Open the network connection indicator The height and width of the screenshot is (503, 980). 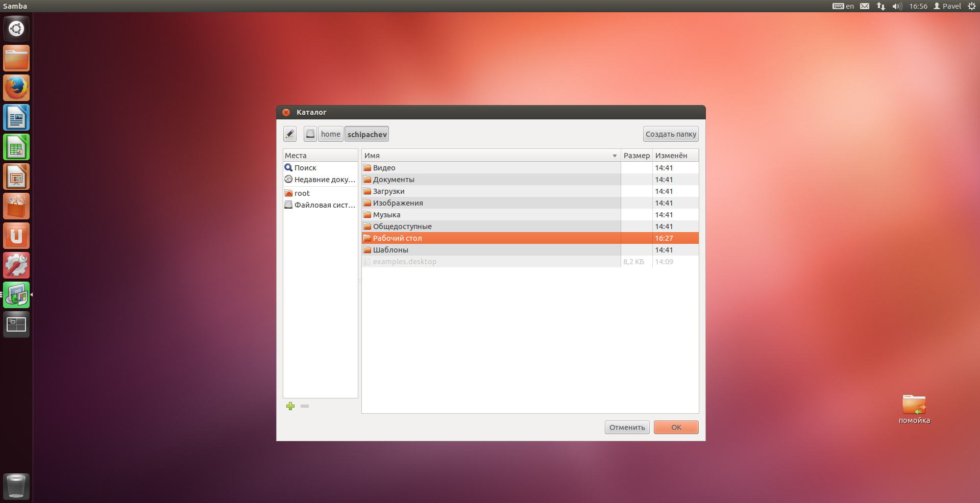tap(881, 6)
